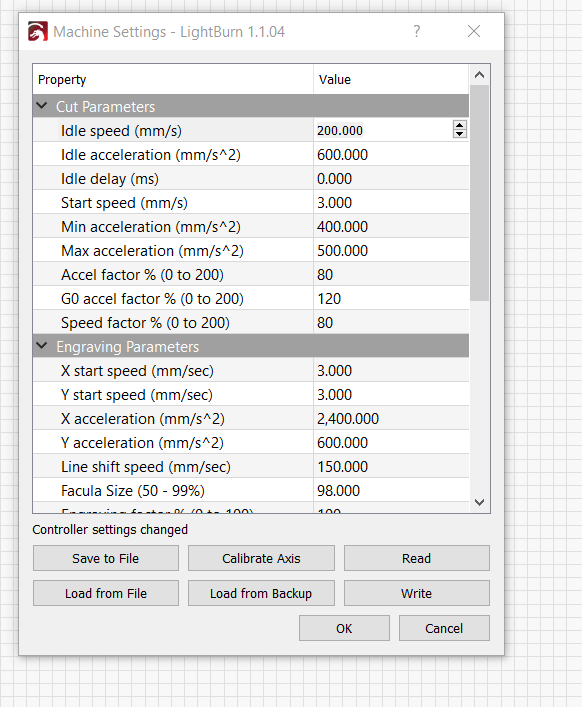This screenshot has height=707, width=582.
Task: Click the Line shift speed (mm/sec) label
Action: (x=146, y=467)
